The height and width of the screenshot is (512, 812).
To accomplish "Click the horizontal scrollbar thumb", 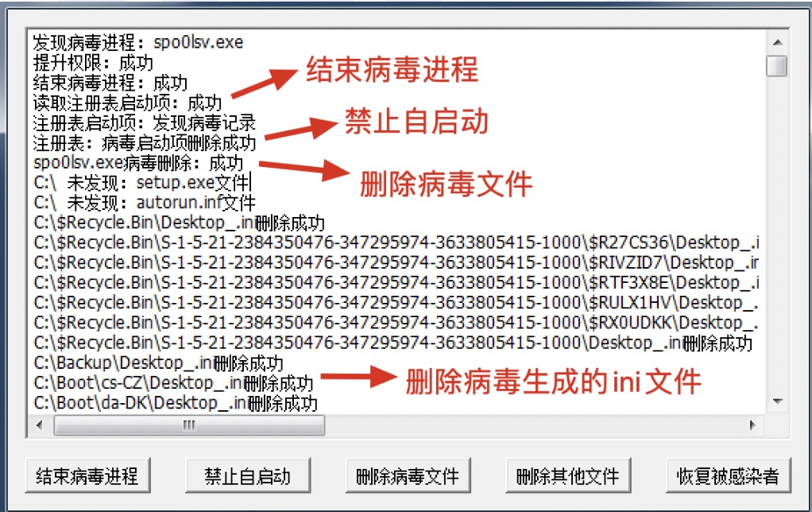I will 190,425.
